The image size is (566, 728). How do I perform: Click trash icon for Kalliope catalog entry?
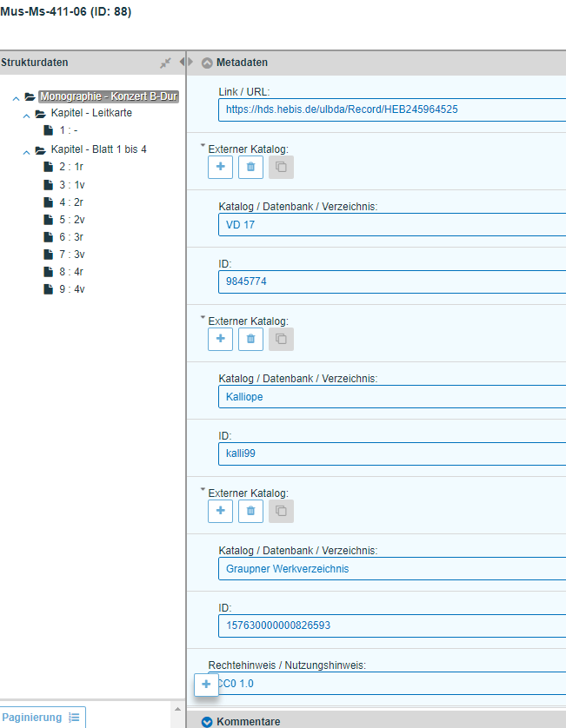[250, 340]
